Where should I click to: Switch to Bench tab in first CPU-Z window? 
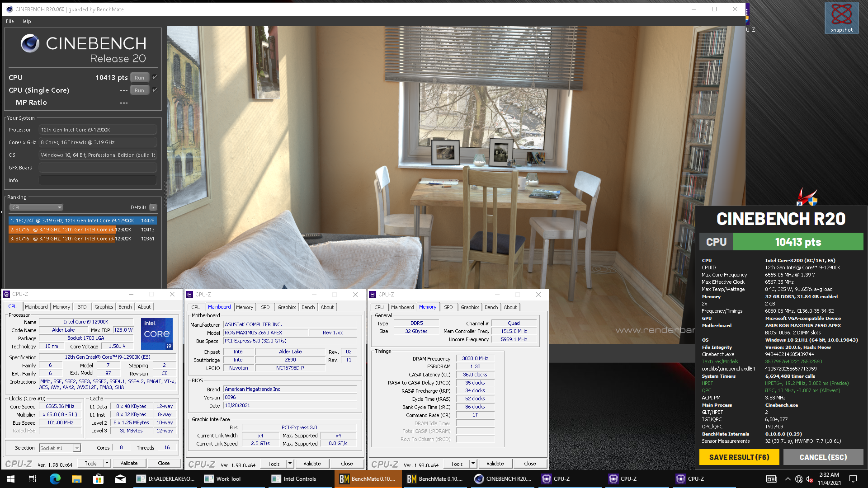pos(125,307)
